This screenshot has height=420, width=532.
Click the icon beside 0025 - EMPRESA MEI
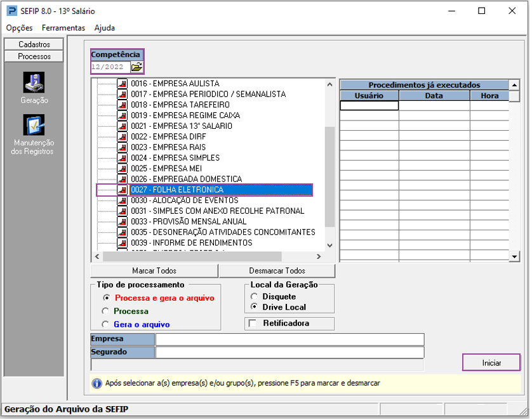coord(123,169)
